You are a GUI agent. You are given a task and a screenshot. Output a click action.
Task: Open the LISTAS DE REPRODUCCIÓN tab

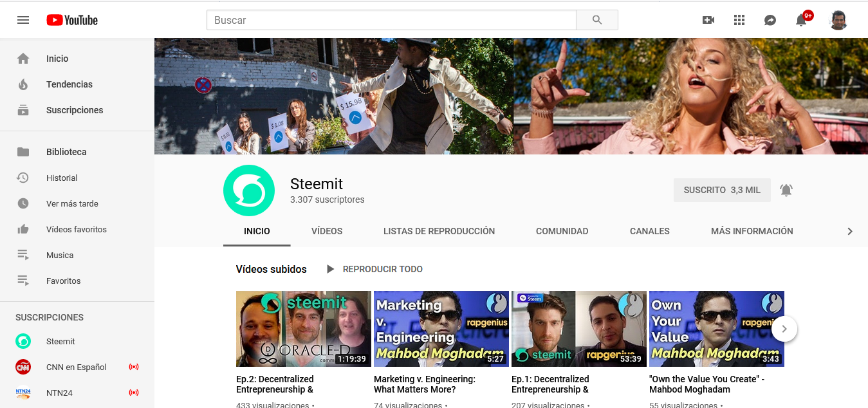pyautogui.click(x=439, y=231)
